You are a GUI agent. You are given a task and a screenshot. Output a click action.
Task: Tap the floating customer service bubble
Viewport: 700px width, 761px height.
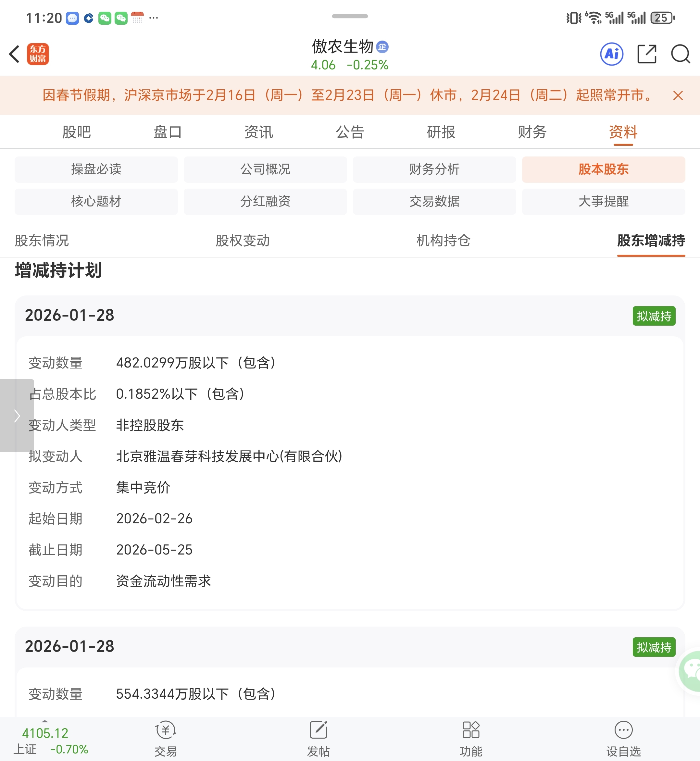click(691, 670)
